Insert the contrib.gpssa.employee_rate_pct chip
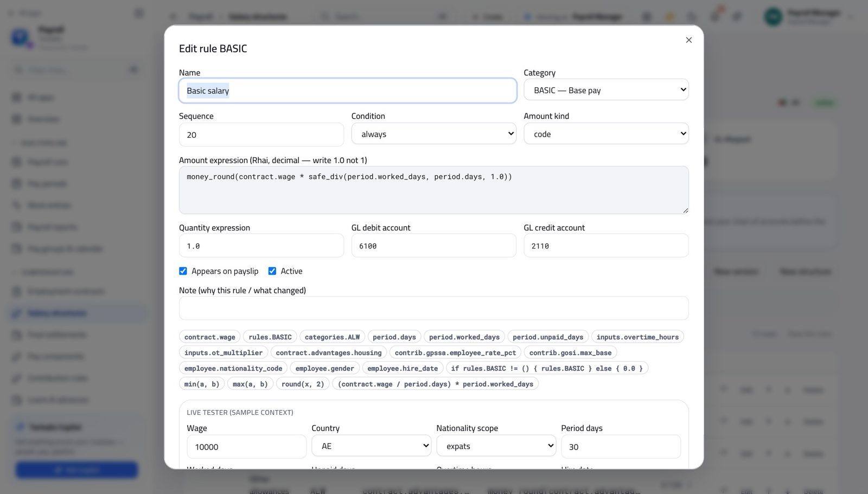 click(456, 353)
